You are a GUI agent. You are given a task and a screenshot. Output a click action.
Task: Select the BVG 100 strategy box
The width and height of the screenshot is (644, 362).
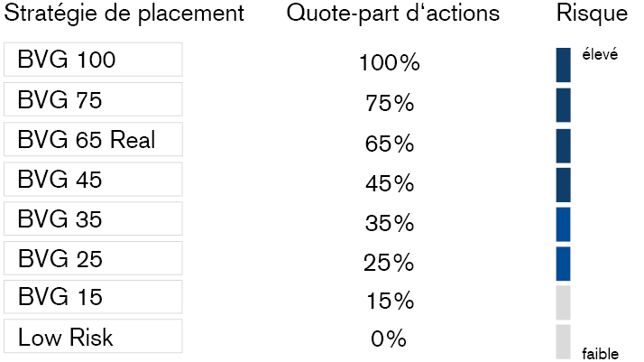(x=93, y=60)
